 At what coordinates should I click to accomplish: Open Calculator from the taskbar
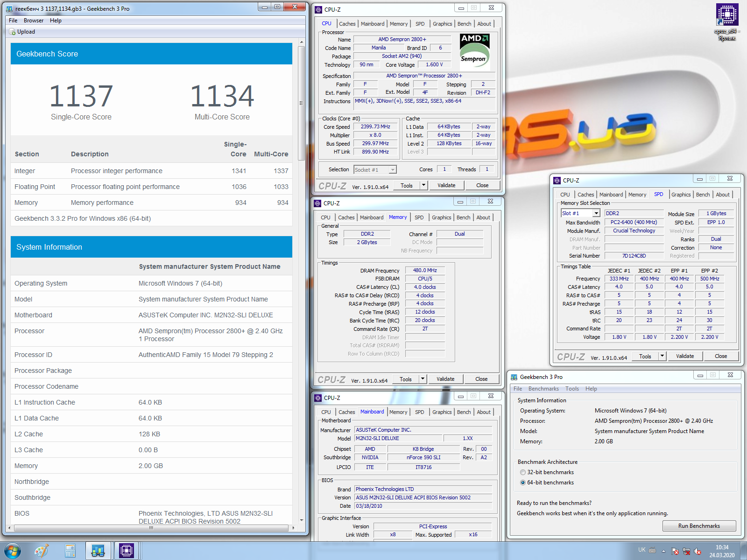[x=70, y=551]
